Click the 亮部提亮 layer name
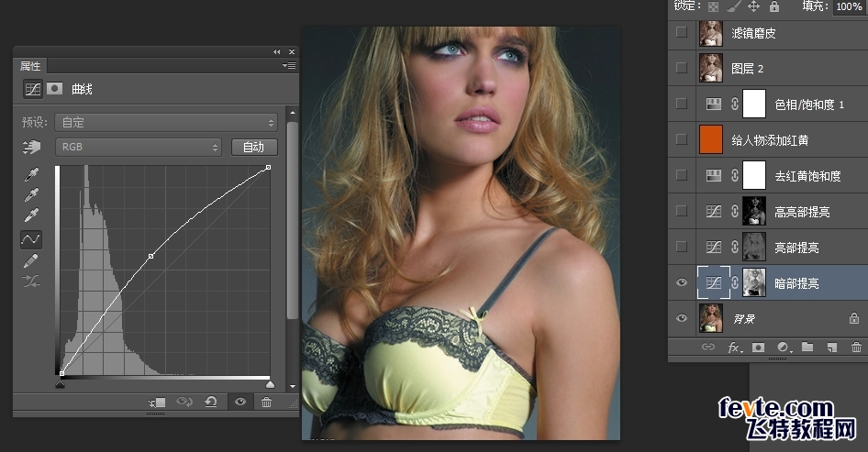Image resolution: width=868 pixels, height=452 pixels. [x=796, y=248]
